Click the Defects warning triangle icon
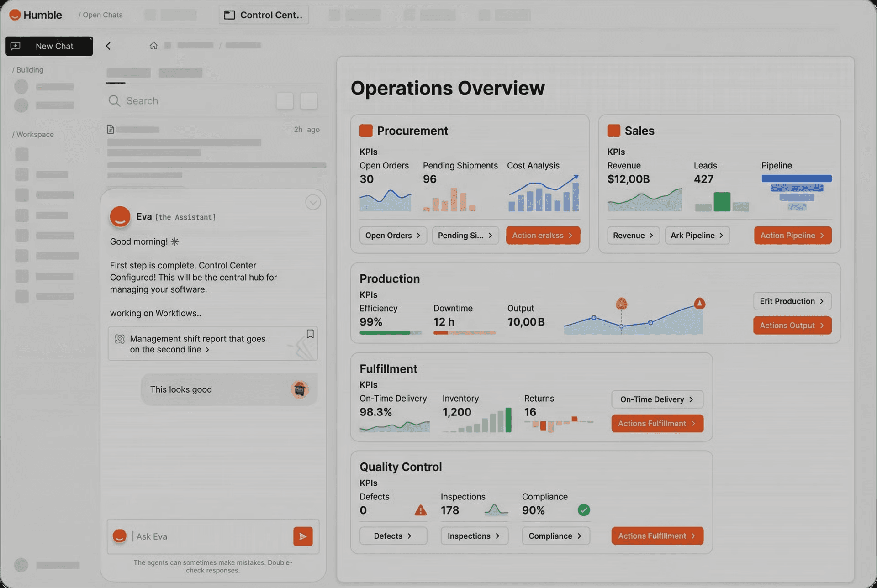 point(420,510)
